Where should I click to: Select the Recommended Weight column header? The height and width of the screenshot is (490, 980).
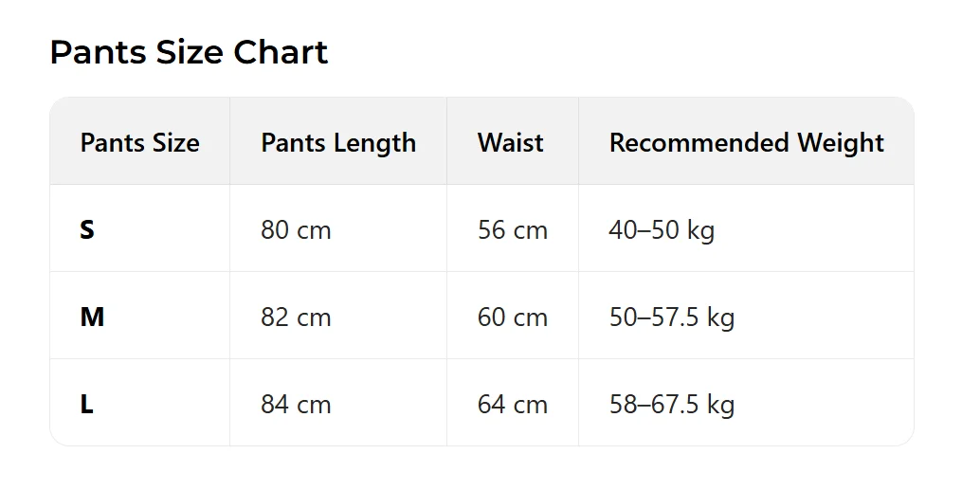pos(746,143)
